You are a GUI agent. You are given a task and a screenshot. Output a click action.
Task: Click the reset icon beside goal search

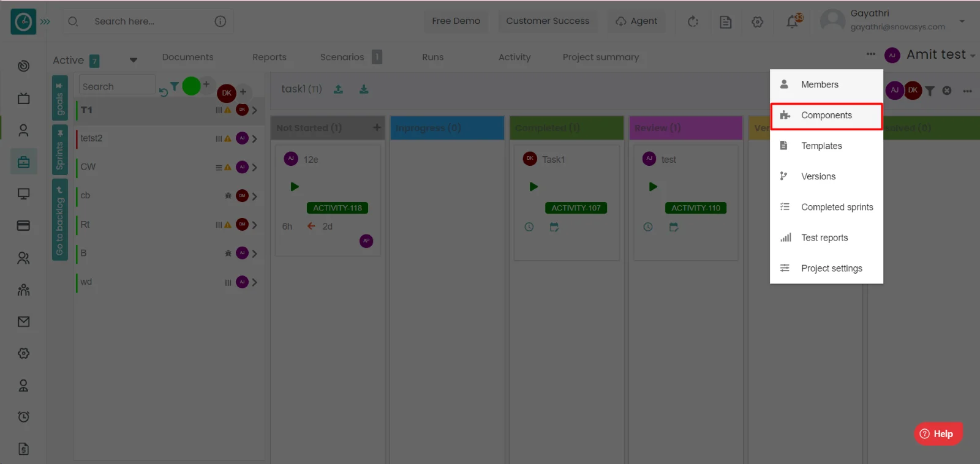tap(163, 92)
